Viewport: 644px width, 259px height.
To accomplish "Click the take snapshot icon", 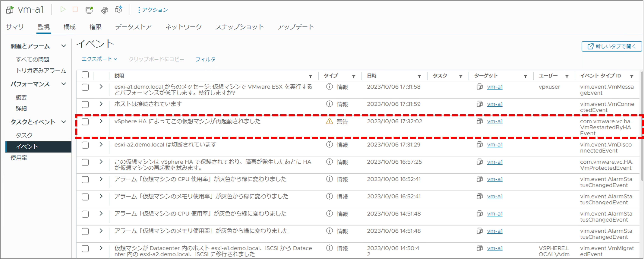I will [119, 9].
